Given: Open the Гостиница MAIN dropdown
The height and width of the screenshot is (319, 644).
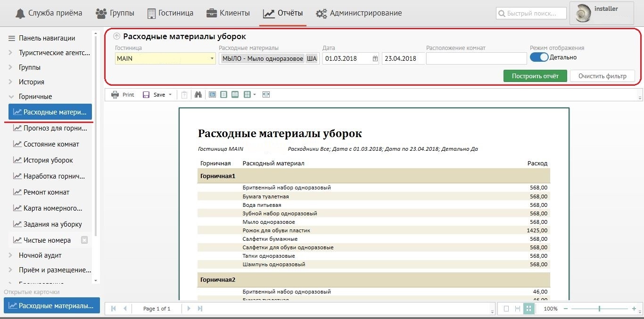Looking at the screenshot, I should 212,59.
